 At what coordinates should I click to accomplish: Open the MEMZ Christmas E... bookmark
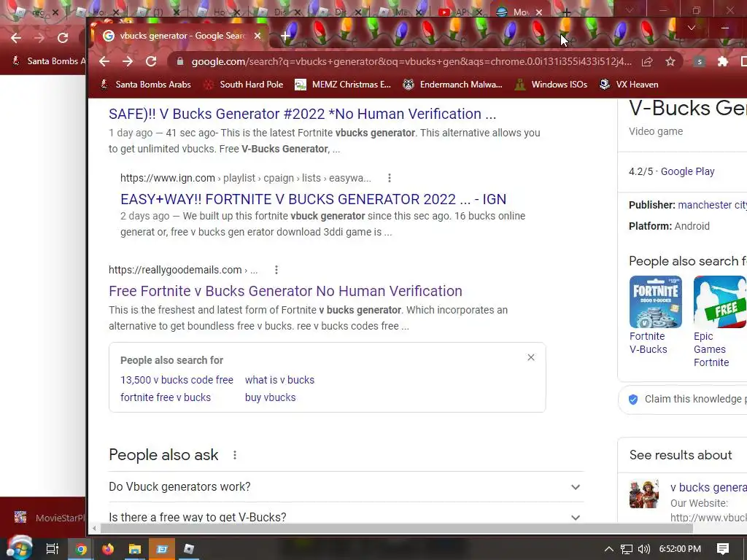(343, 85)
